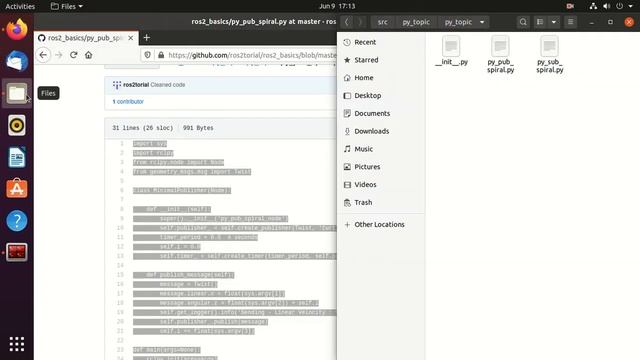Select the __init__.py file
Viewport: 640px width, 360px height.
point(451,51)
